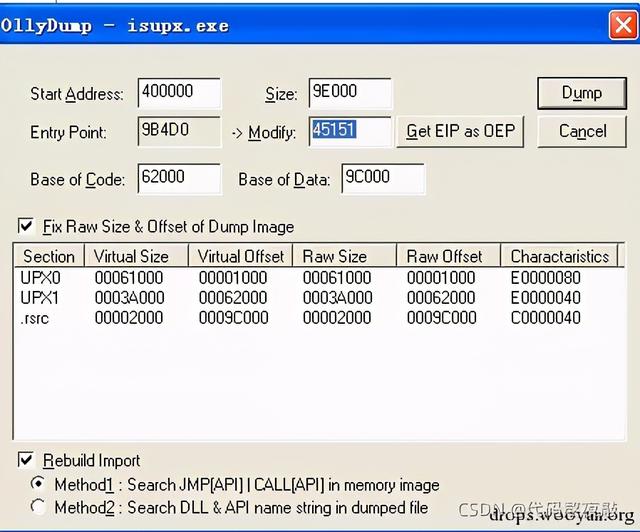The height and width of the screenshot is (532, 640).
Task: Focus the Base of Code field
Action: click(179, 178)
